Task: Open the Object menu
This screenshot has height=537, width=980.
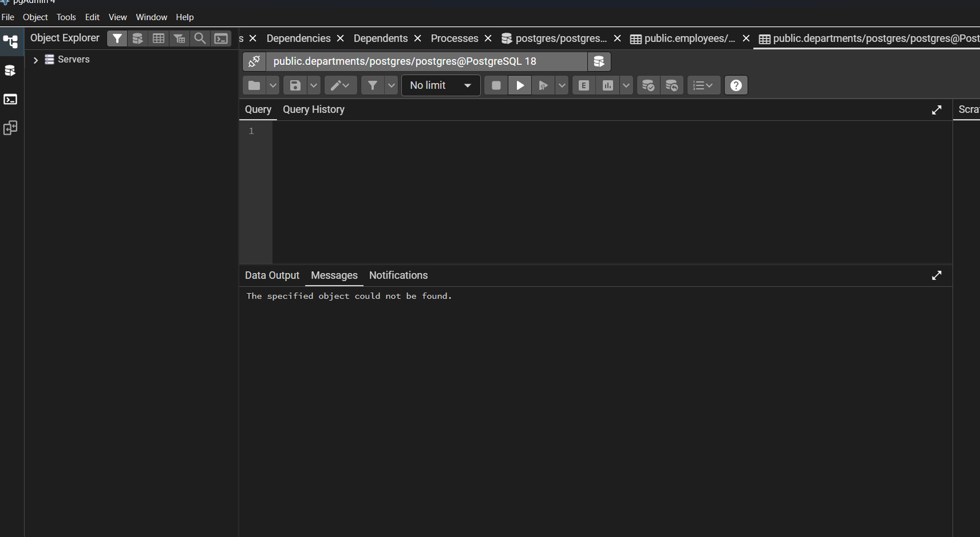Action: pyautogui.click(x=35, y=17)
